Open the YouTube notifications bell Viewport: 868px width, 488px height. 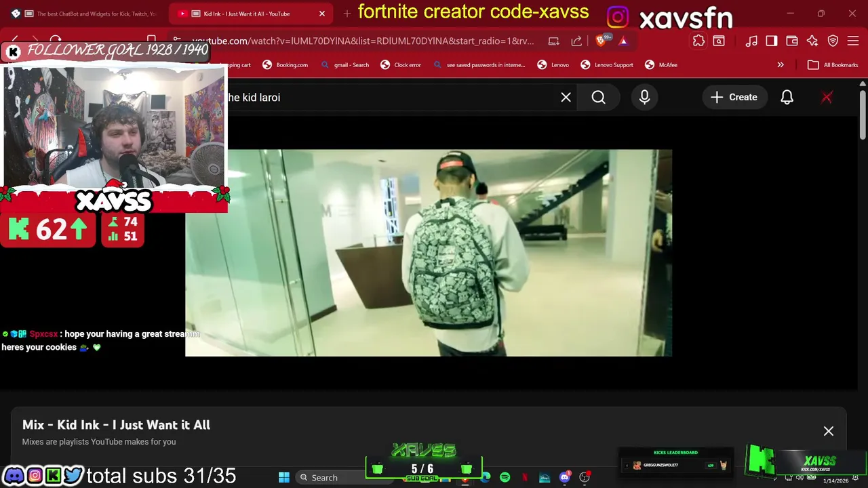click(x=787, y=98)
